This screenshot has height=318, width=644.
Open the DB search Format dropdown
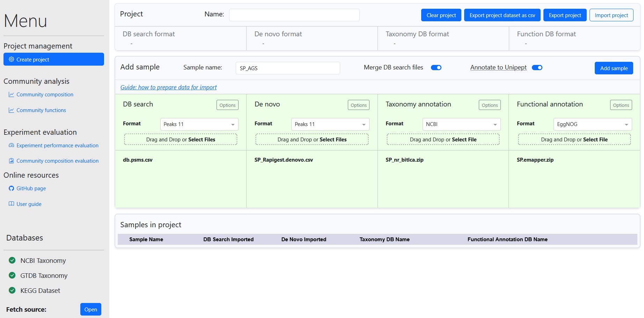pyautogui.click(x=199, y=124)
